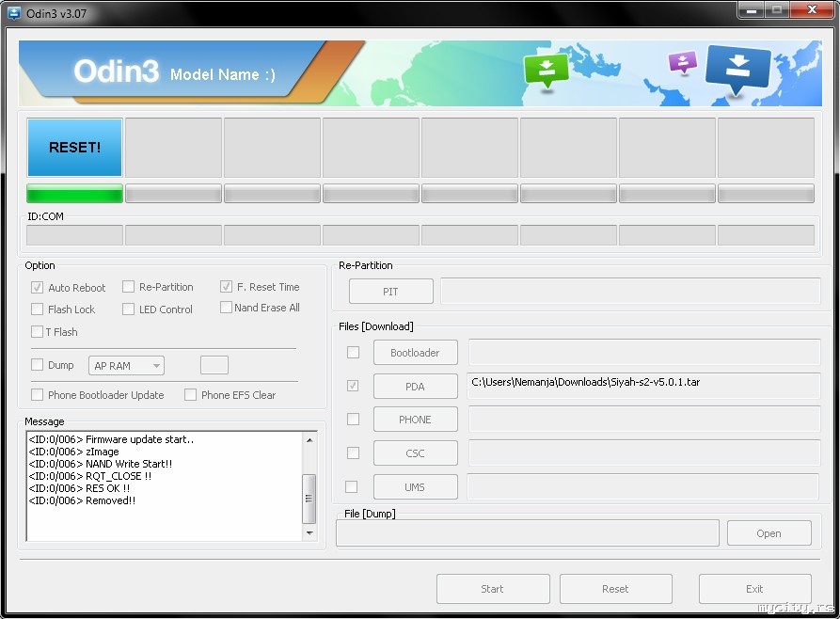Click the Odin3 title bar app icon
The height and width of the screenshot is (619, 840).
click(x=14, y=13)
